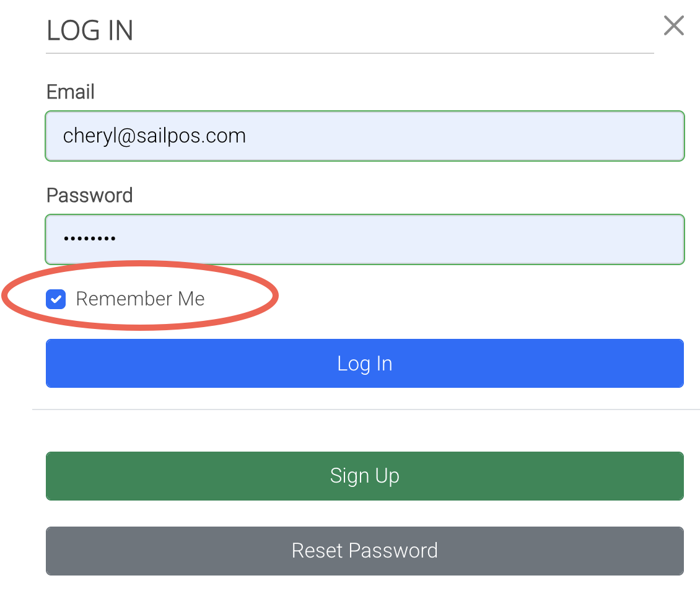Image resolution: width=700 pixels, height=591 pixels.
Task: Click the masked password dots
Action: point(89,239)
